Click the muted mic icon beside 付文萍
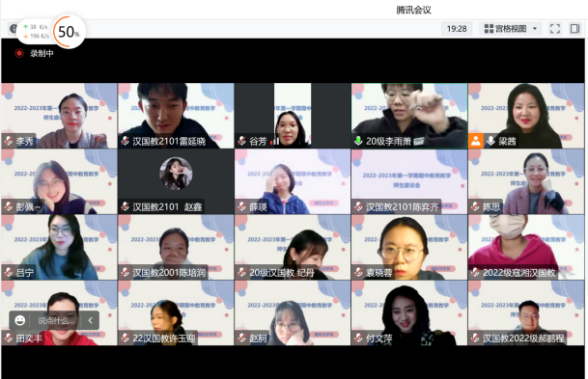This screenshot has height=379, width=588. pyautogui.click(x=358, y=338)
